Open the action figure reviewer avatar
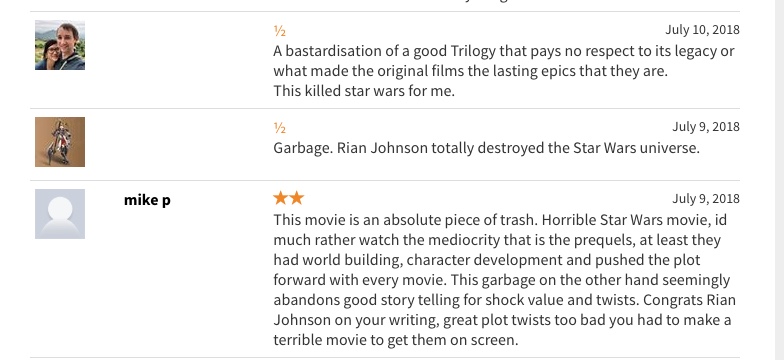This screenshot has height=360, width=784. 60,142
